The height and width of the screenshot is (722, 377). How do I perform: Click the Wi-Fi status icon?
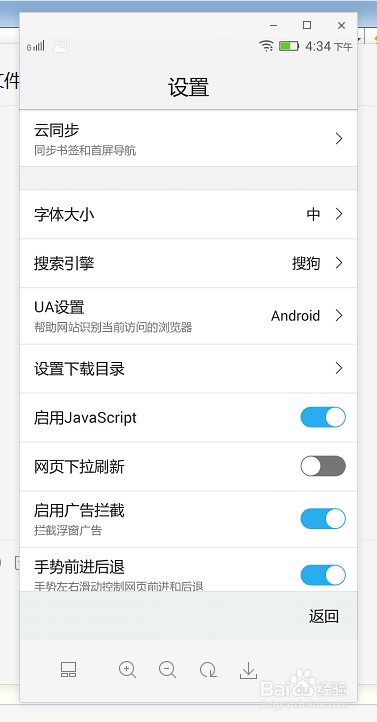(x=266, y=46)
